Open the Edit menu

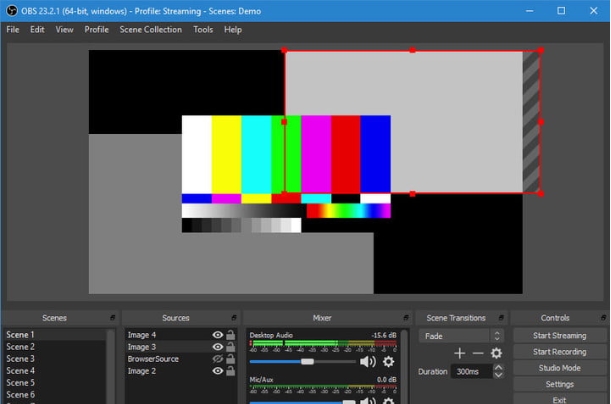(x=37, y=30)
